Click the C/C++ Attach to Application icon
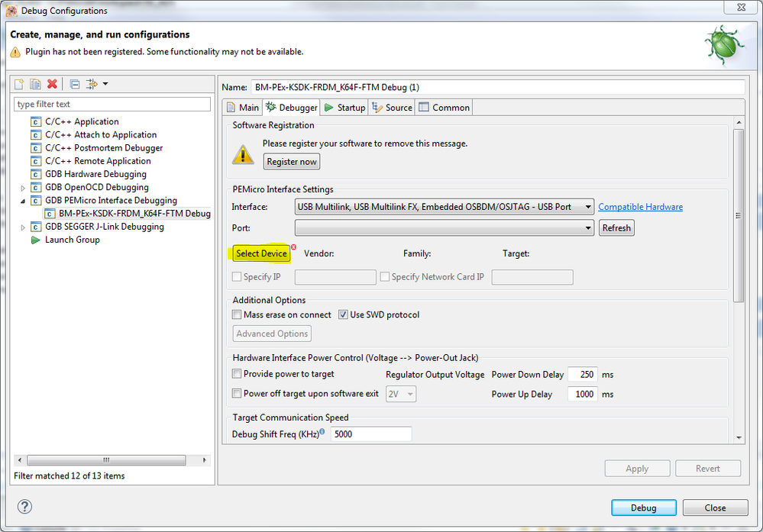Screen dimensions: 763x532 coord(36,134)
